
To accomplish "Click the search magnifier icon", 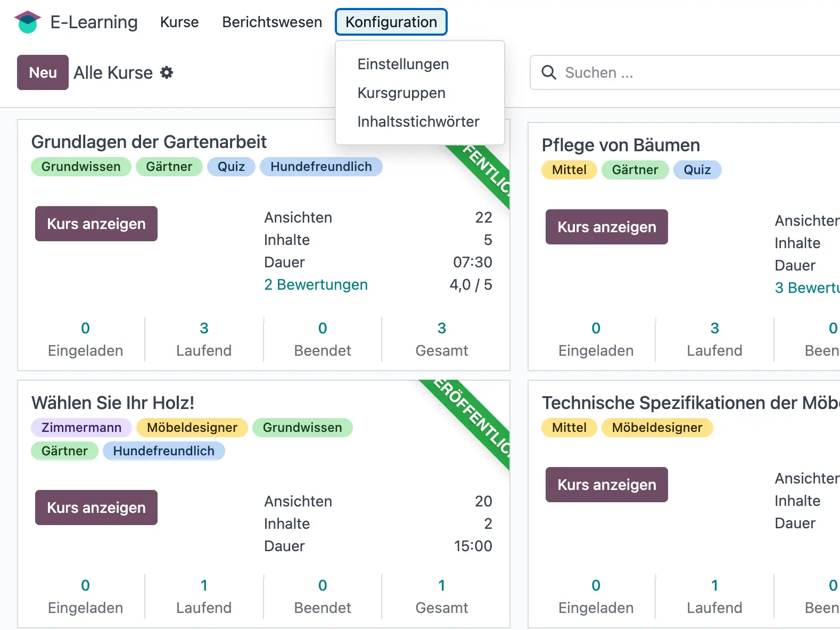I will coord(548,72).
